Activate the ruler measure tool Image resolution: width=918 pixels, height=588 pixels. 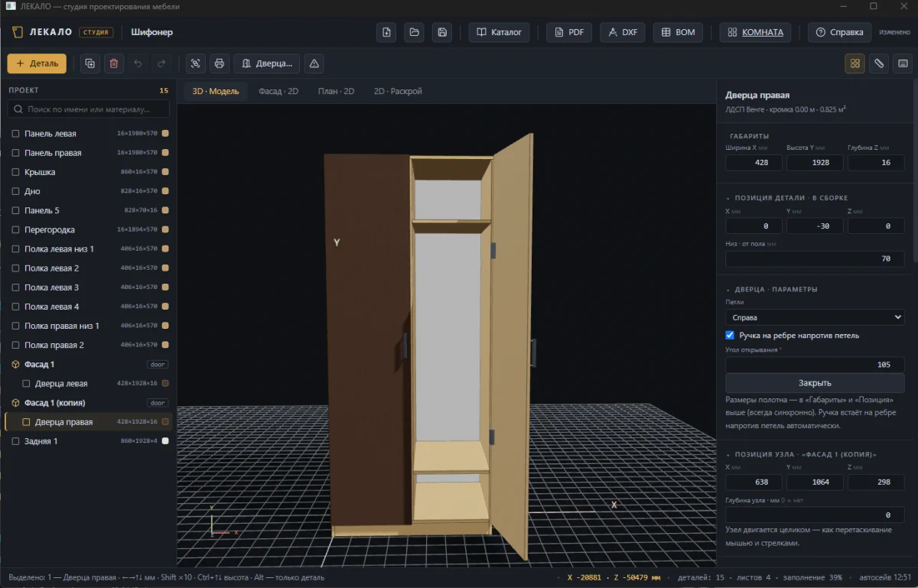click(879, 63)
